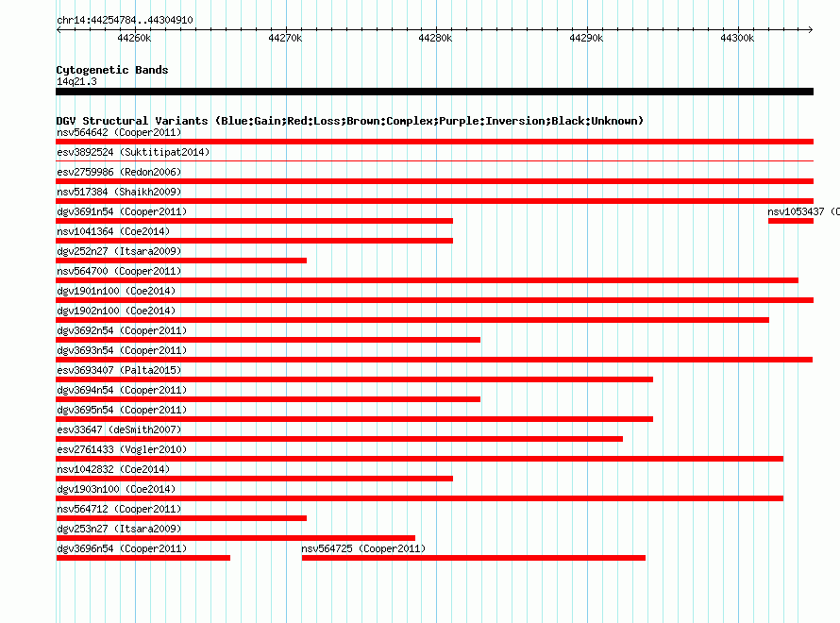Screen dimensions: 840x623
Task: Click the 44270k ruler tick label
Action: click(286, 38)
